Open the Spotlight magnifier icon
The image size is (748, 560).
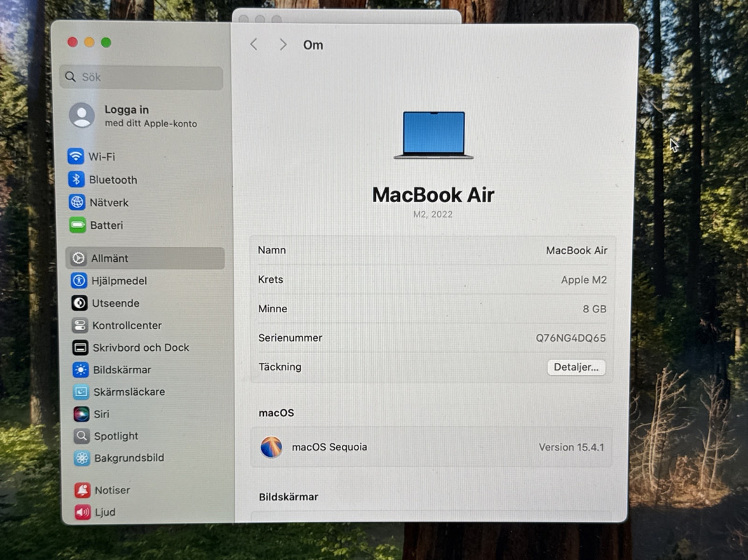click(x=81, y=436)
